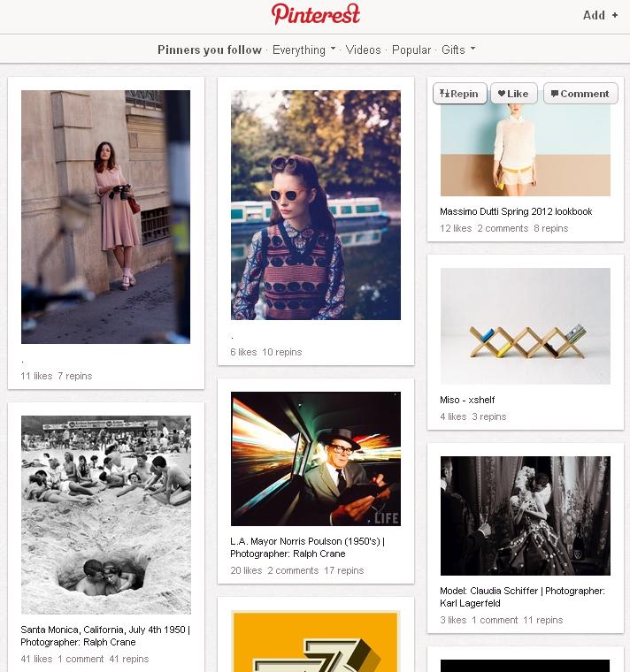Like the Massimo Dutti lookbook pin
Image resolution: width=630 pixels, height=672 pixels.
(x=513, y=94)
